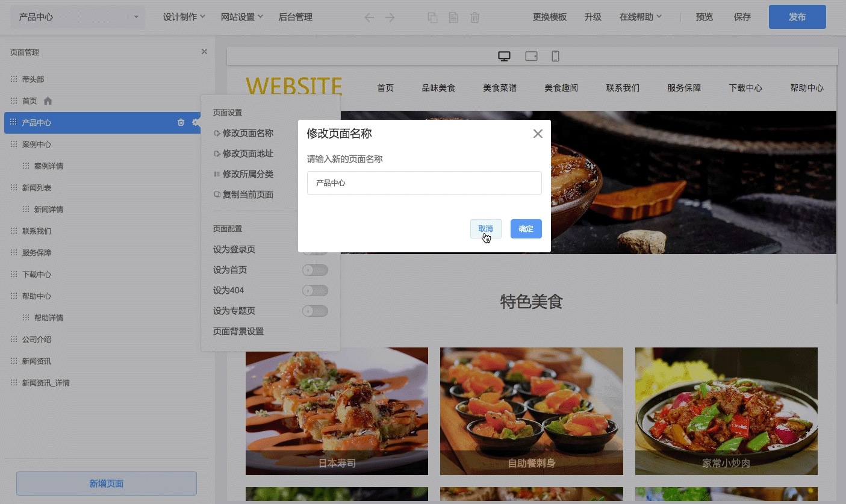Toggle the 设为专题页 switch

coord(315,311)
